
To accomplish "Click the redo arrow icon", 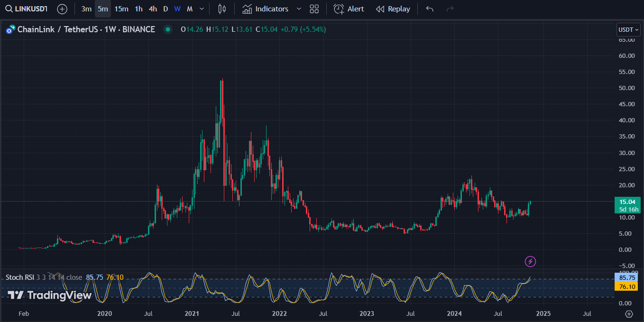I will tap(449, 9).
